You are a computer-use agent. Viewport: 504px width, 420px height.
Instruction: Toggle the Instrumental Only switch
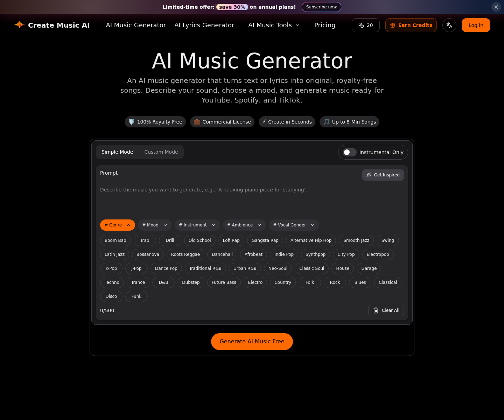pyautogui.click(x=350, y=152)
